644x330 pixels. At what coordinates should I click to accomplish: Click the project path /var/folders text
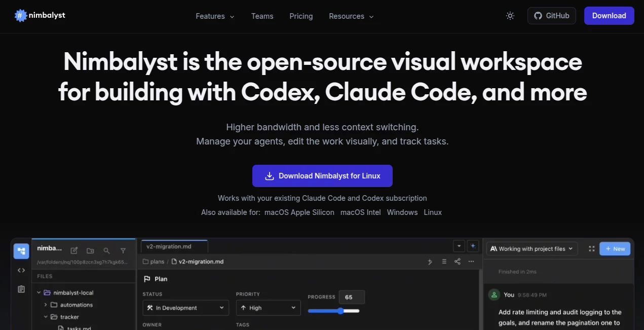tap(82, 263)
